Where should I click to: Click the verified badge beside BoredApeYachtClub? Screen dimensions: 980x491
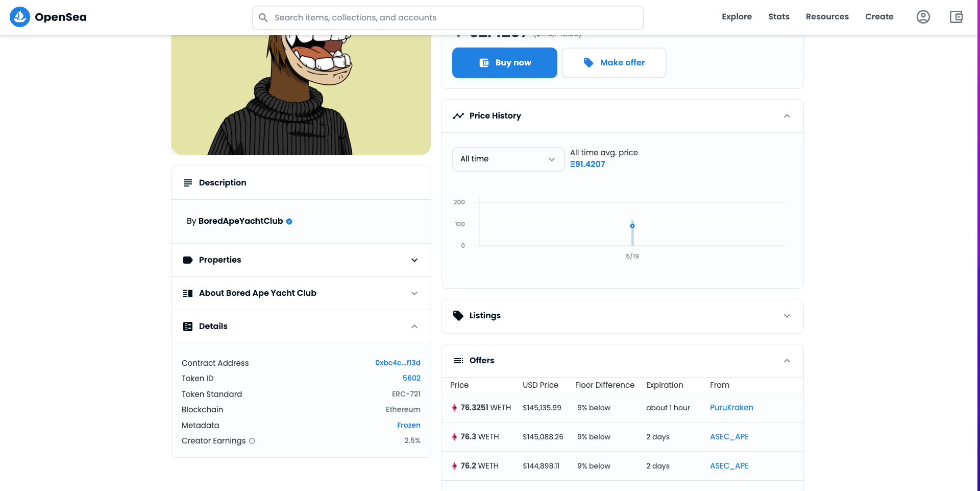pos(289,221)
